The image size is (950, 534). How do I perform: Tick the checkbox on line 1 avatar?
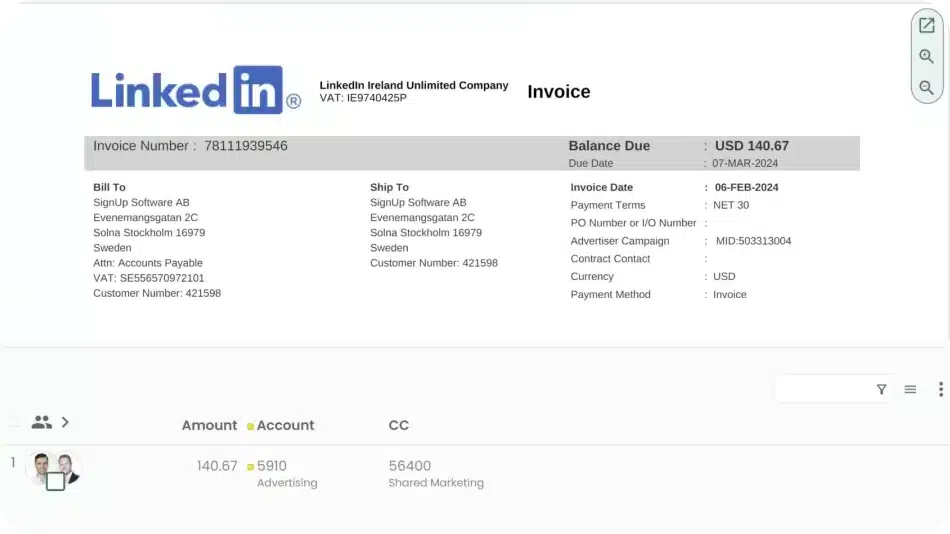55,481
